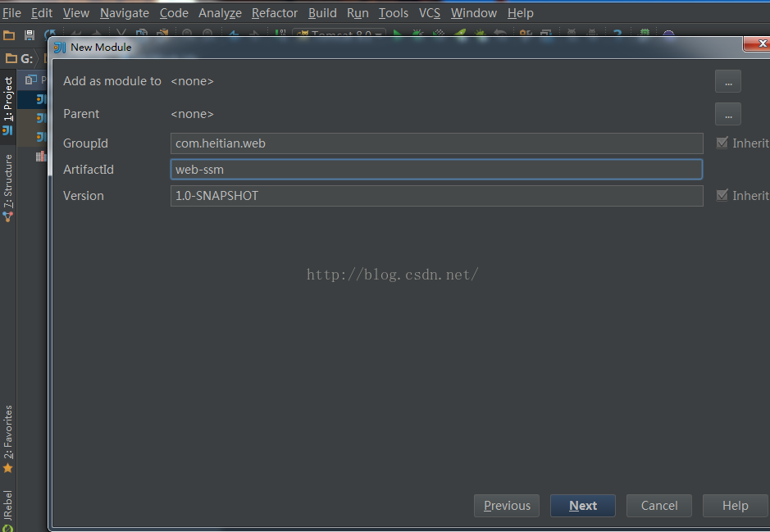Open the VCS menu
This screenshot has height=532, width=770.
point(430,13)
